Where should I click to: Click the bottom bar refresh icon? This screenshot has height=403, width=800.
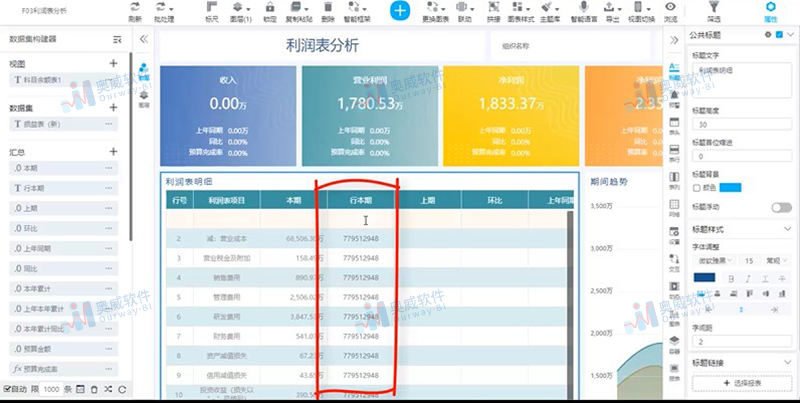(122, 389)
